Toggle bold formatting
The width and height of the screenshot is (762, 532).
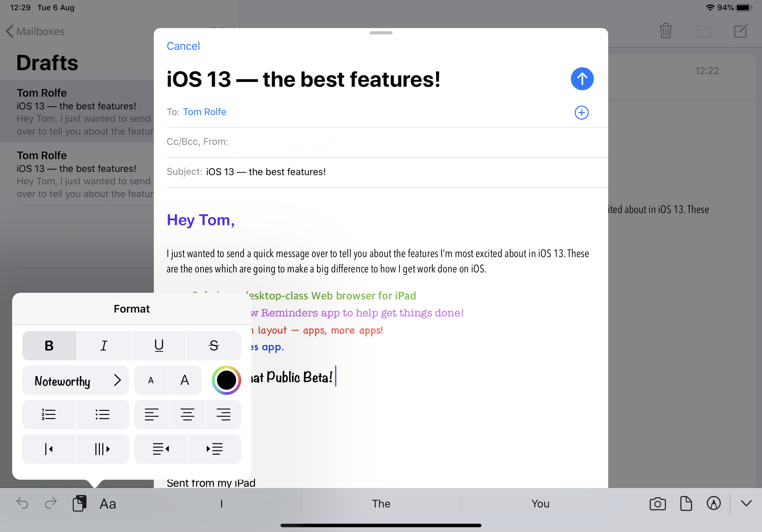click(x=49, y=346)
